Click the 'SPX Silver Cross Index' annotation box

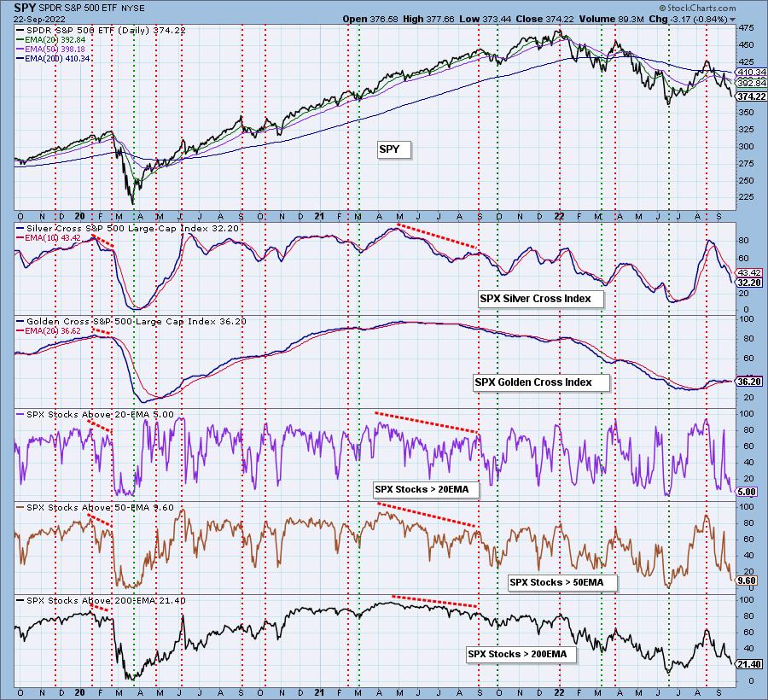[x=541, y=298]
